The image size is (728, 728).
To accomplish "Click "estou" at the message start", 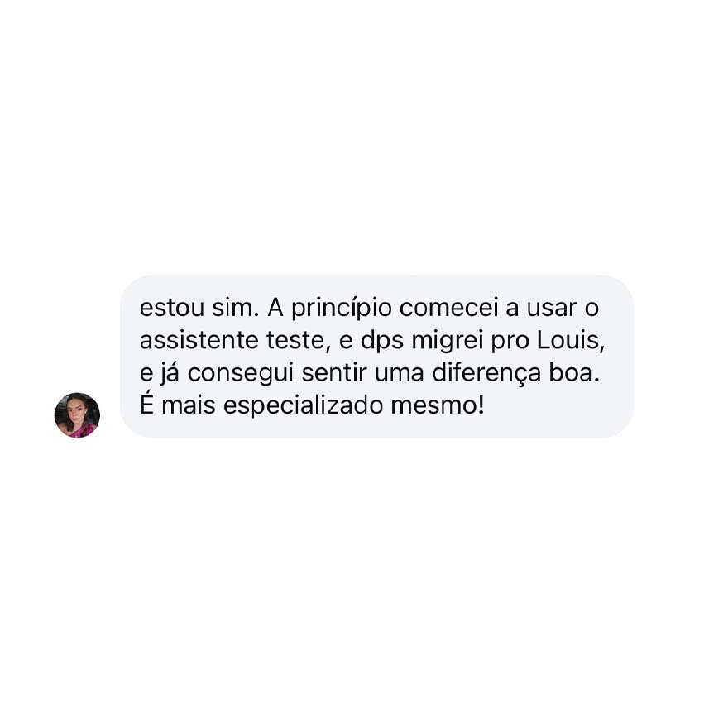I will click(x=172, y=308).
